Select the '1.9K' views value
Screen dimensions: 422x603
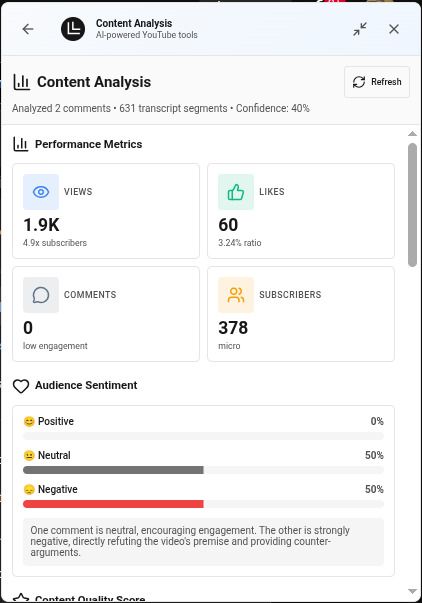[42, 225]
